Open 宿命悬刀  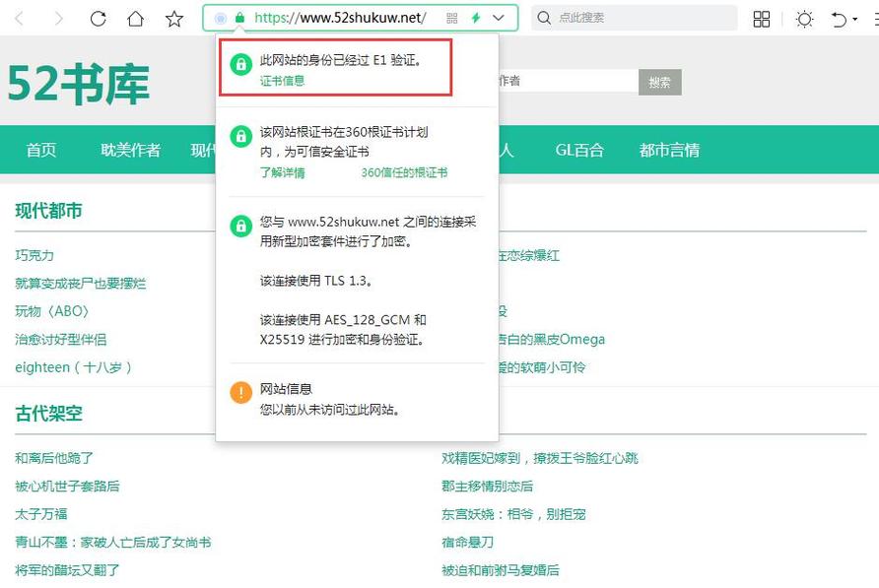tap(467, 543)
